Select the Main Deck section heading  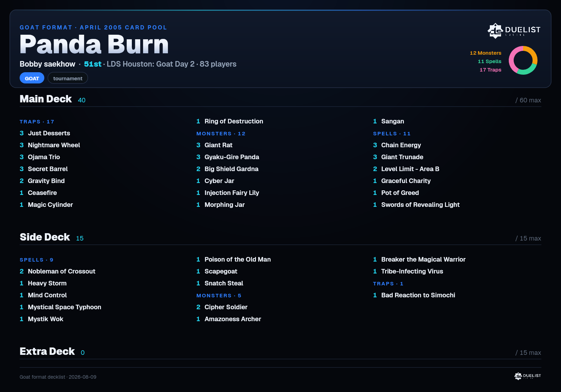pos(46,99)
